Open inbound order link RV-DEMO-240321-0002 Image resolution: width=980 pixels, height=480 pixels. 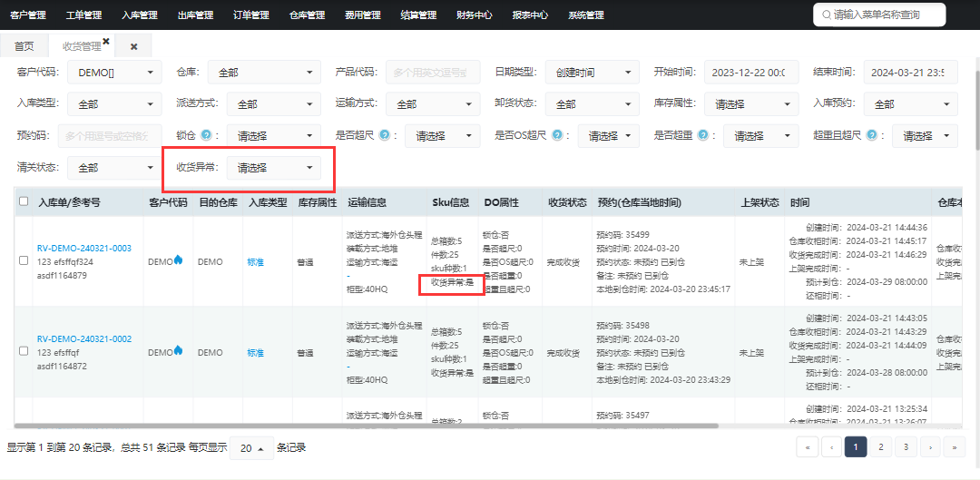point(84,338)
